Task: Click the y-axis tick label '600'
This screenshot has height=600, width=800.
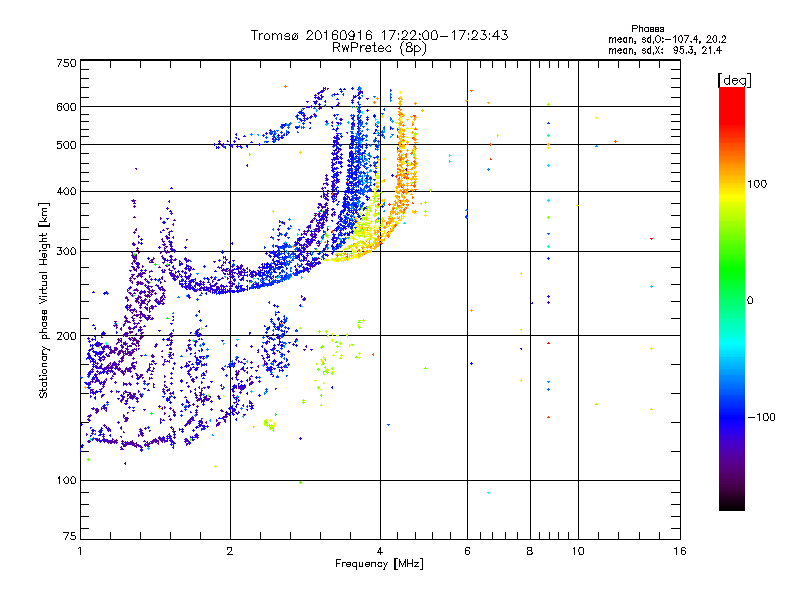Action: coord(67,107)
